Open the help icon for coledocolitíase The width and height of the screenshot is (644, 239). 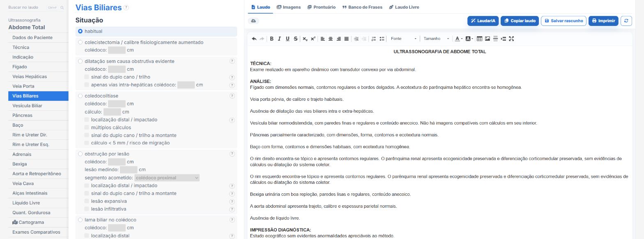click(x=232, y=96)
